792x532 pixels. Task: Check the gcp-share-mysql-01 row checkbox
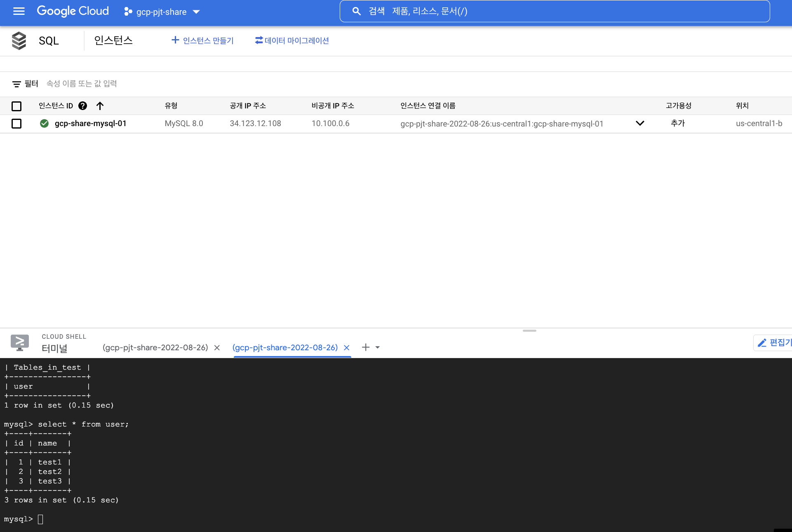coord(16,124)
